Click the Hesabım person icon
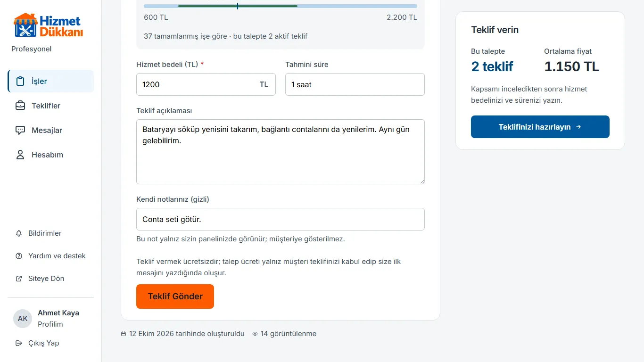The image size is (644, 362). coord(20,155)
